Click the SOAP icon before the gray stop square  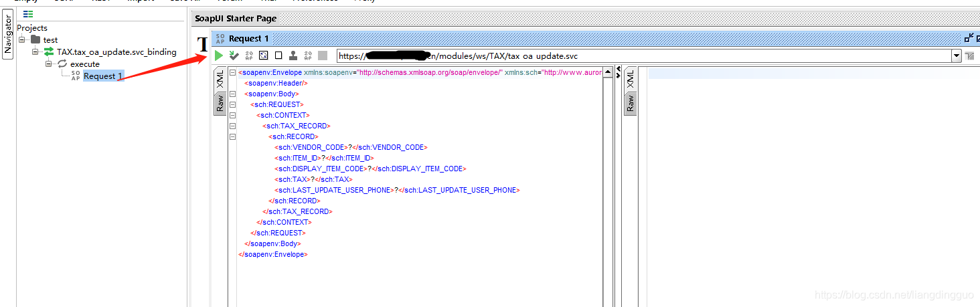[x=309, y=56]
